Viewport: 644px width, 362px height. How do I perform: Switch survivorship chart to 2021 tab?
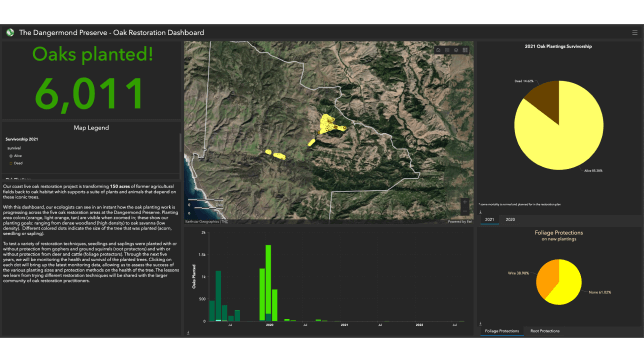(489, 220)
